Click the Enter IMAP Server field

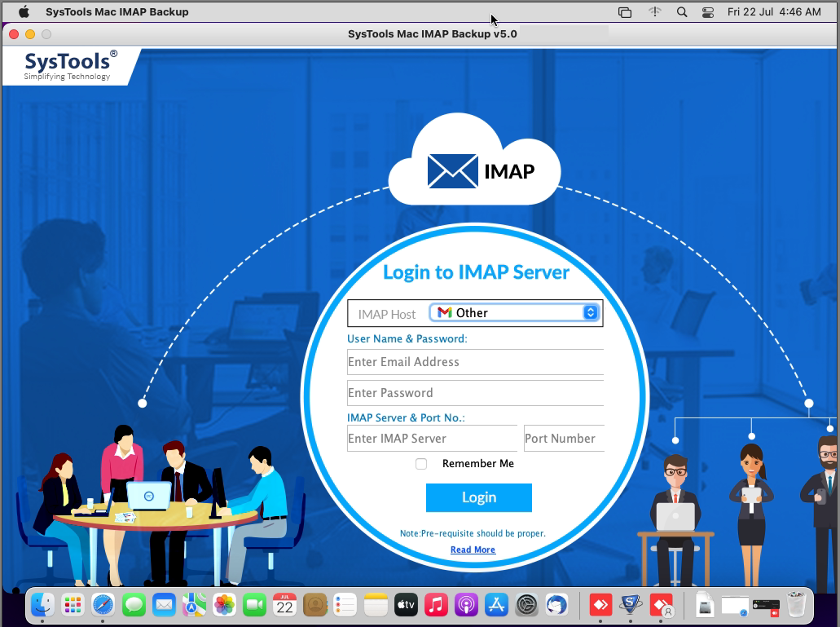click(x=432, y=439)
